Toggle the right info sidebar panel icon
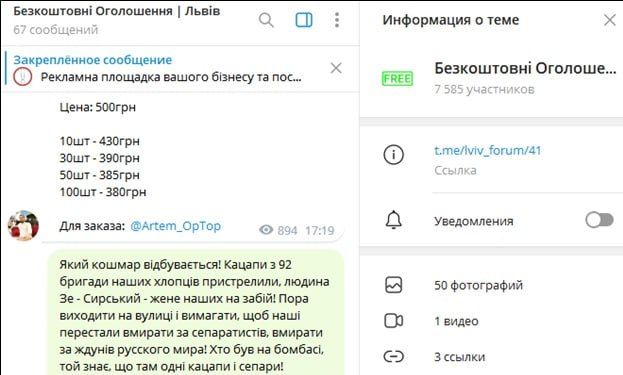This screenshot has width=623, height=375. click(304, 19)
